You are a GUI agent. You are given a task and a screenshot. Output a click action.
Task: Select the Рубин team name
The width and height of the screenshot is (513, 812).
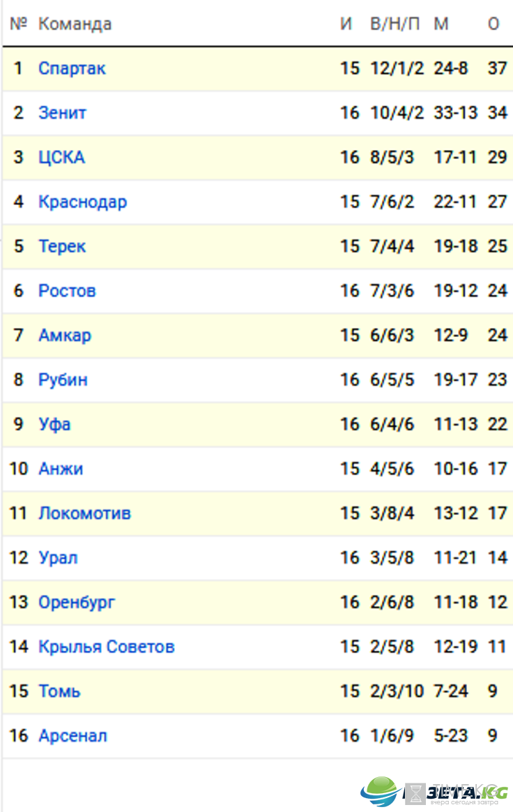click(63, 380)
